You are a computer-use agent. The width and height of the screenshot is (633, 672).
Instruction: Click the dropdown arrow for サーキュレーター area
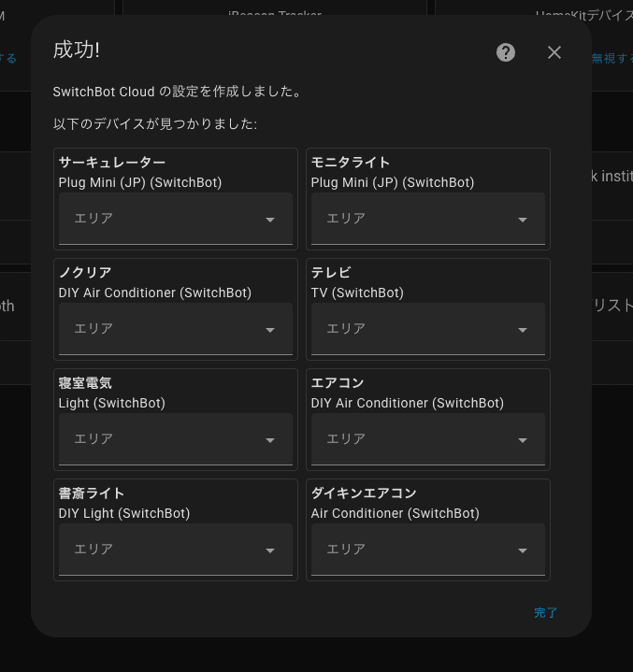click(x=270, y=220)
